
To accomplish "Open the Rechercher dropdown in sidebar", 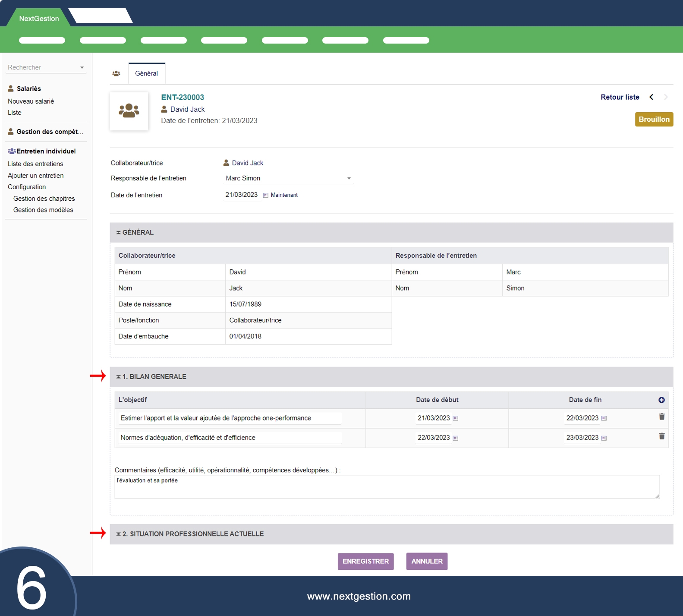I will [x=82, y=68].
